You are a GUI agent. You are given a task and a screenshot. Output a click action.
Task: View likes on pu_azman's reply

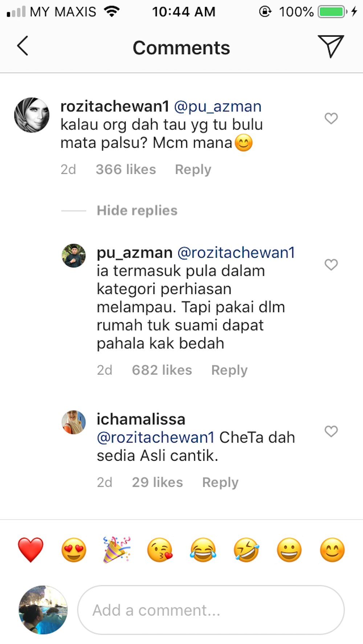coord(162,370)
